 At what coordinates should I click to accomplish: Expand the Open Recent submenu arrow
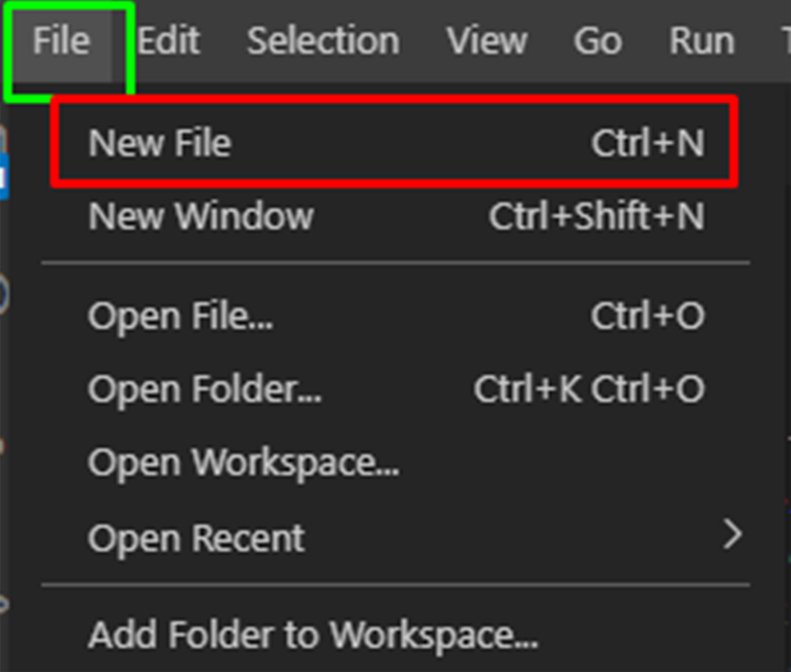[733, 536]
